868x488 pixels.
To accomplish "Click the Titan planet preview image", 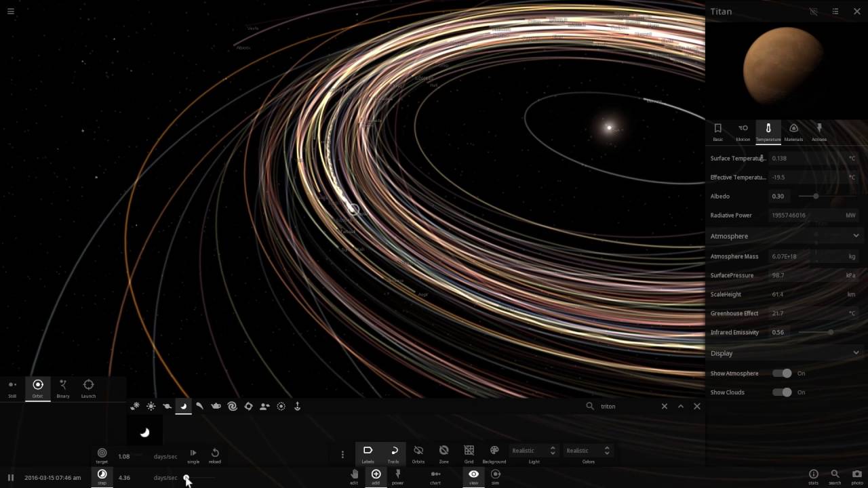I will click(x=784, y=67).
